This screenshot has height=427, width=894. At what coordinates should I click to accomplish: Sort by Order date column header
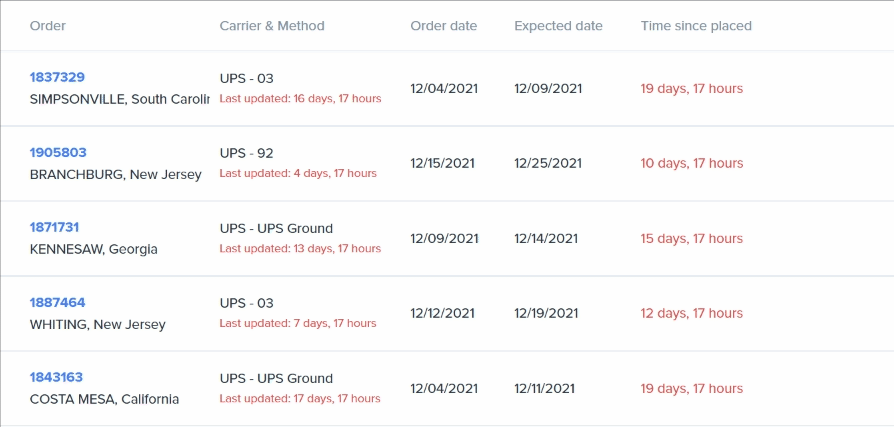click(443, 26)
